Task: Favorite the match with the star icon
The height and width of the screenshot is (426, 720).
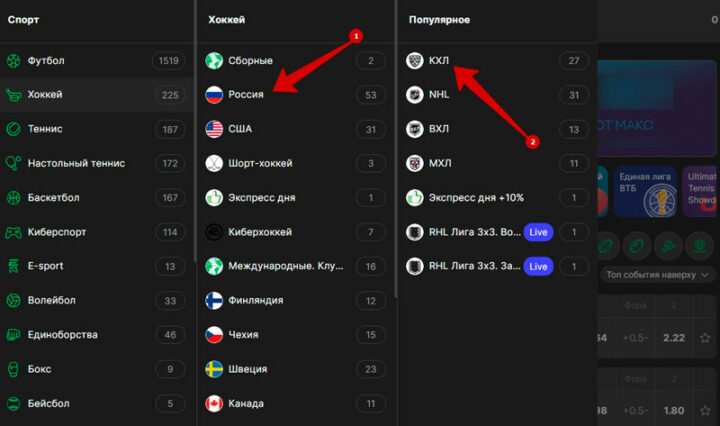Action: 707,338
